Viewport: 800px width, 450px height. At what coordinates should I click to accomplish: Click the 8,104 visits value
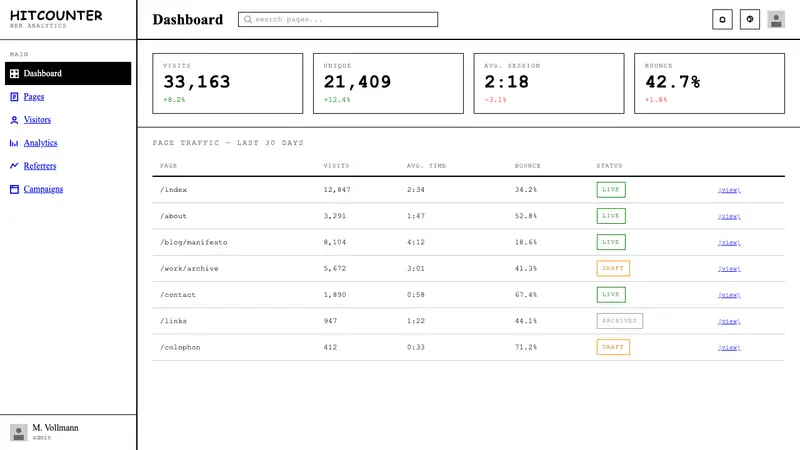[x=335, y=242]
